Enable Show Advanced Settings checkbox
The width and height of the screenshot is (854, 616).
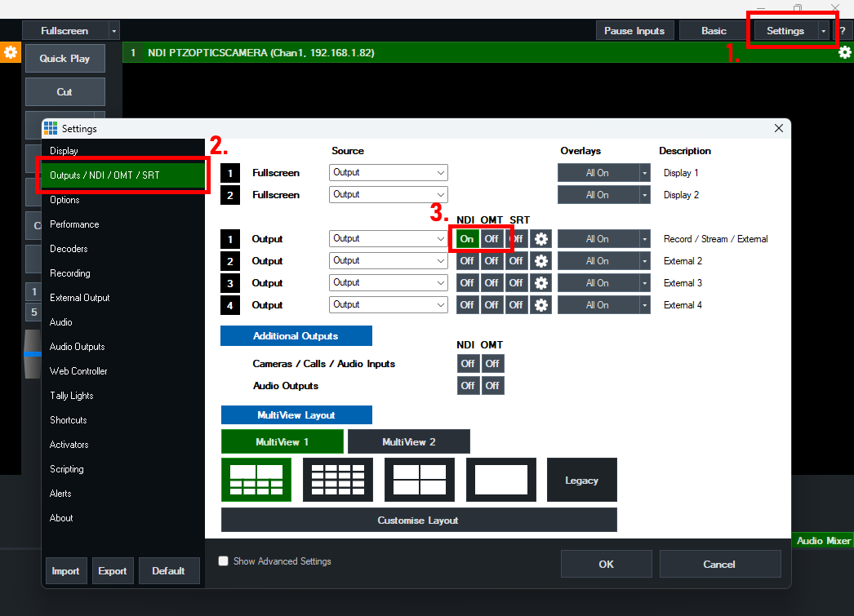[224, 561]
